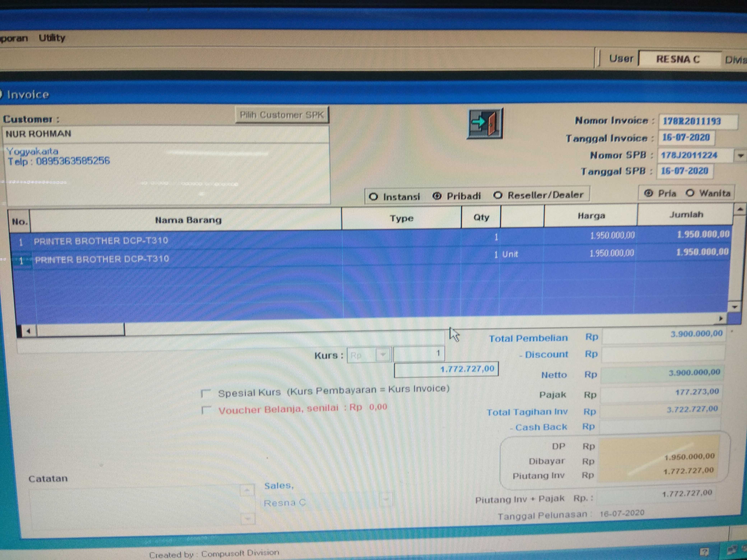Select the Instansi customer type
747x560 pixels.
(373, 197)
